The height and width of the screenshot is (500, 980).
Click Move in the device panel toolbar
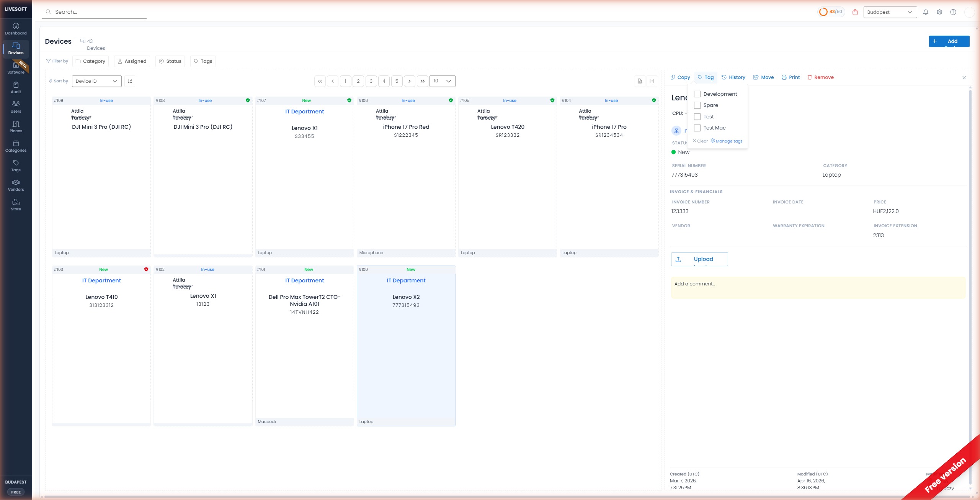click(x=763, y=77)
